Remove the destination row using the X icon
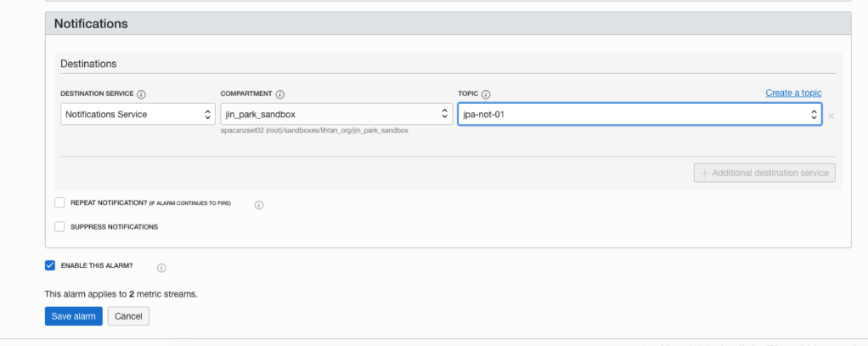Screen dimensions: 868x346 click(x=831, y=116)
